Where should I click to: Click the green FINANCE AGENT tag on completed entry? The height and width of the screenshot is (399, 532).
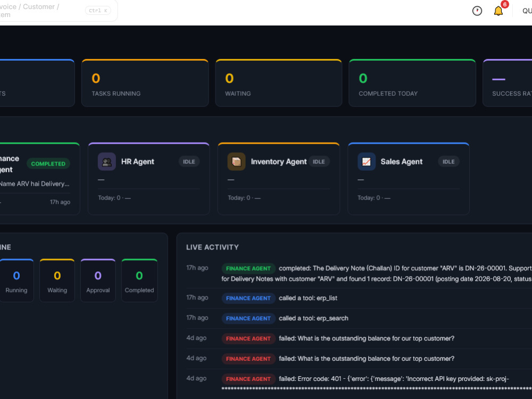point(248,268)
